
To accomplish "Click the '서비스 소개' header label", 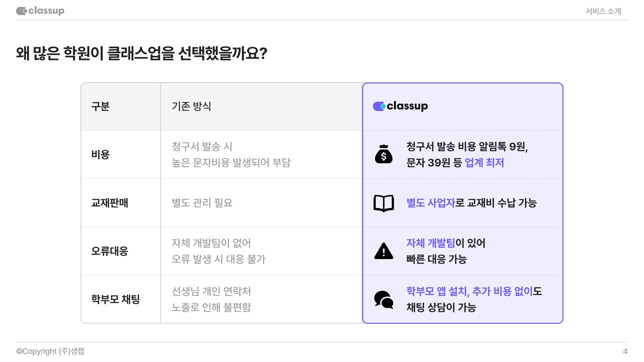I will pyautogui.click(x=603, y=11).
